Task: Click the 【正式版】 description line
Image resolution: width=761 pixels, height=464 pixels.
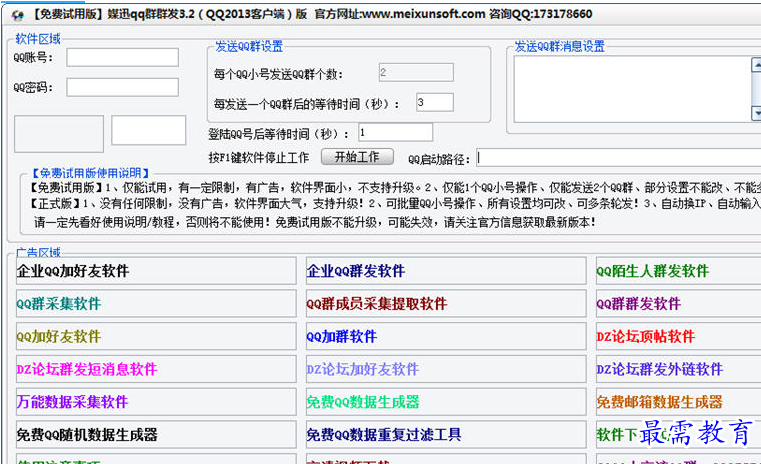Action: pos(395,203)
